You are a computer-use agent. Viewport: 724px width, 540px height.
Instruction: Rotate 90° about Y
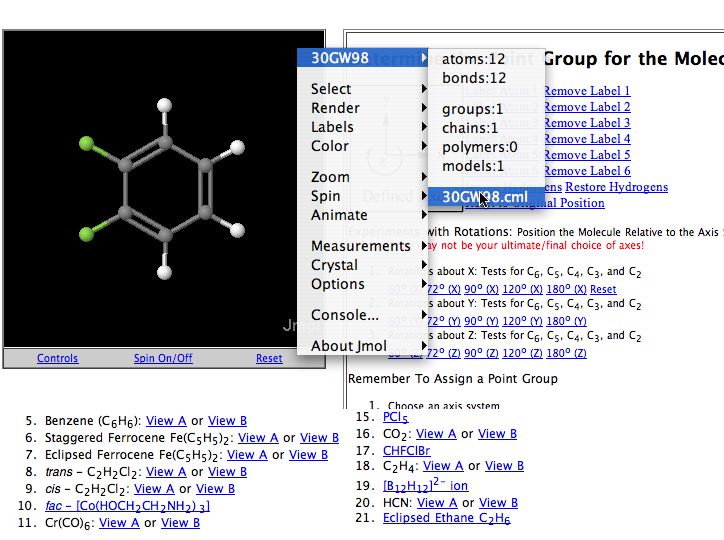click(x=481, y=321)
